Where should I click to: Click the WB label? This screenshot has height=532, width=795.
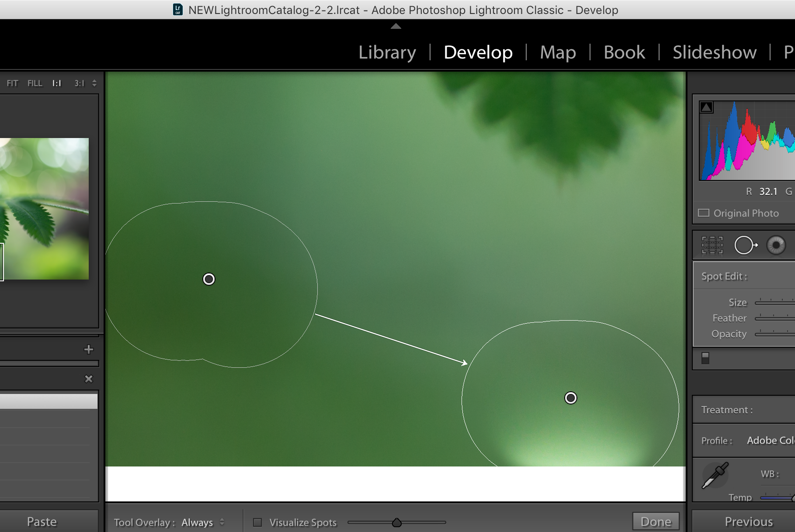click(x=770, y=474)
